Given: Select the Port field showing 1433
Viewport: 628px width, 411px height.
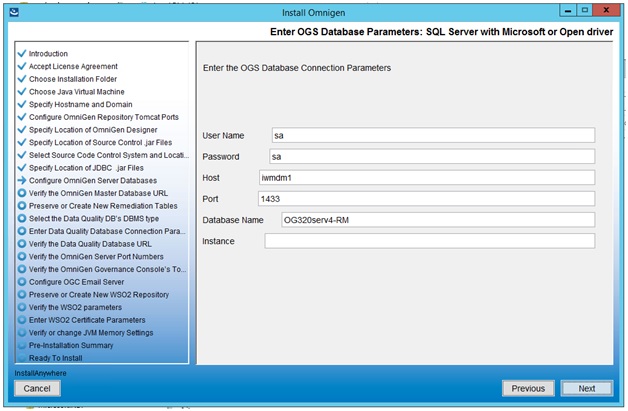Looking at the screenshot, I should coord(427,199).
